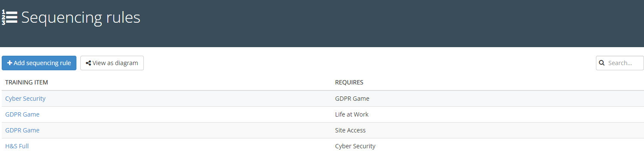
Task: Click the magnifier icon in the search box
Action: click(x=602, y=63)
